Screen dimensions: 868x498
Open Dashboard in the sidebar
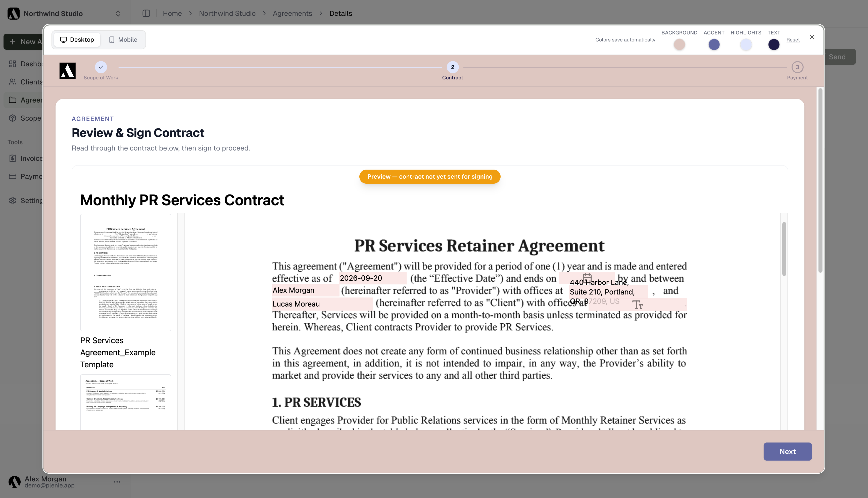[x=26, y=64]
